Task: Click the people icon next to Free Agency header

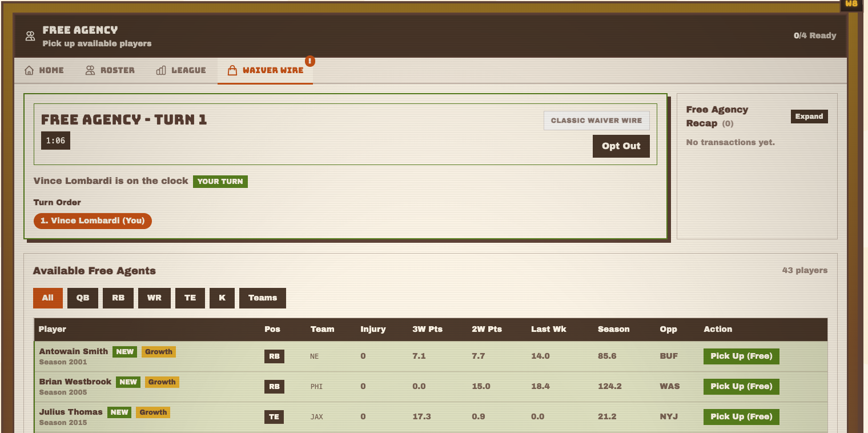Action: (x=30, y=35)
